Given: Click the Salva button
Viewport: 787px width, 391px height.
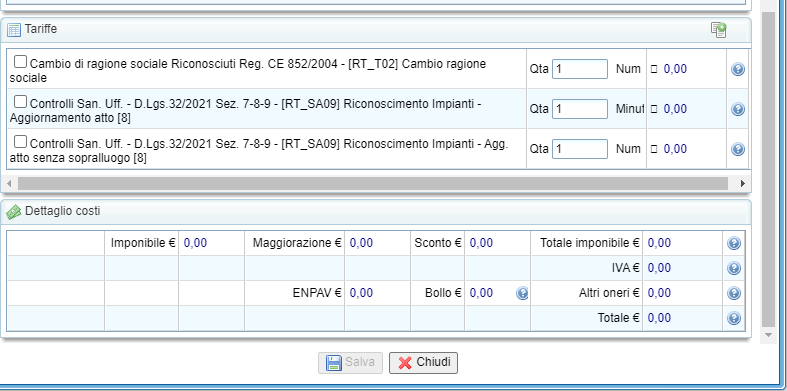Looking at the screenshot, I should pos(350,362).
